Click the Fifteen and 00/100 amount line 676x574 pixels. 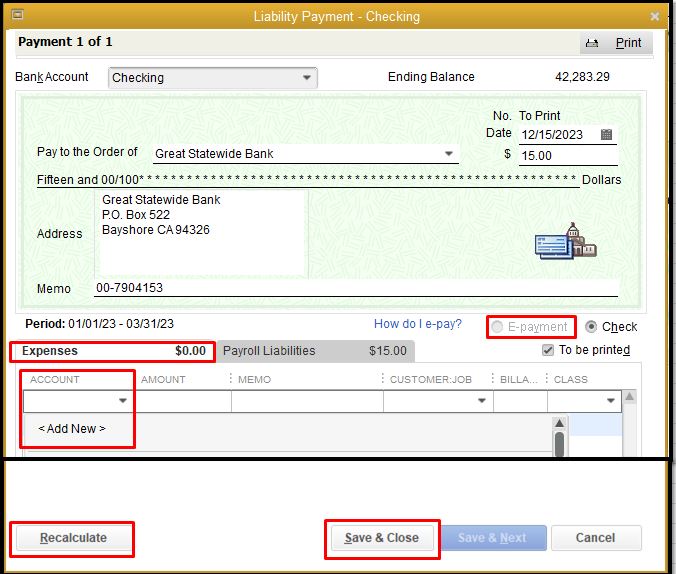click(x=308, y=179)
